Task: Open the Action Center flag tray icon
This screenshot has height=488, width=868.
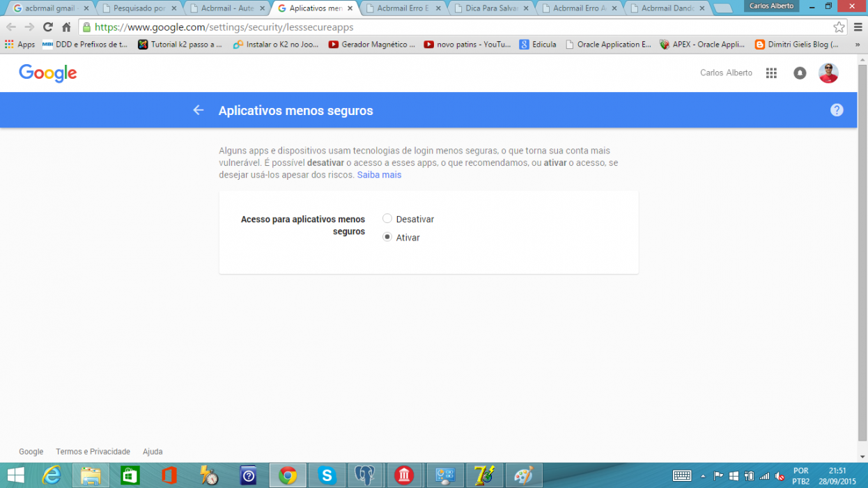Action: 718,476
